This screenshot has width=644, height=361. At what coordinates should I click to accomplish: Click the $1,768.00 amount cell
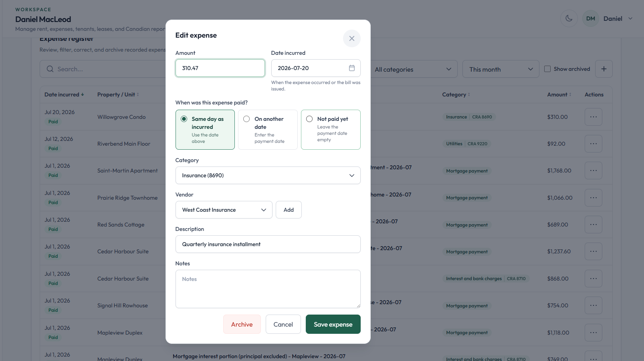click(559, 170)
